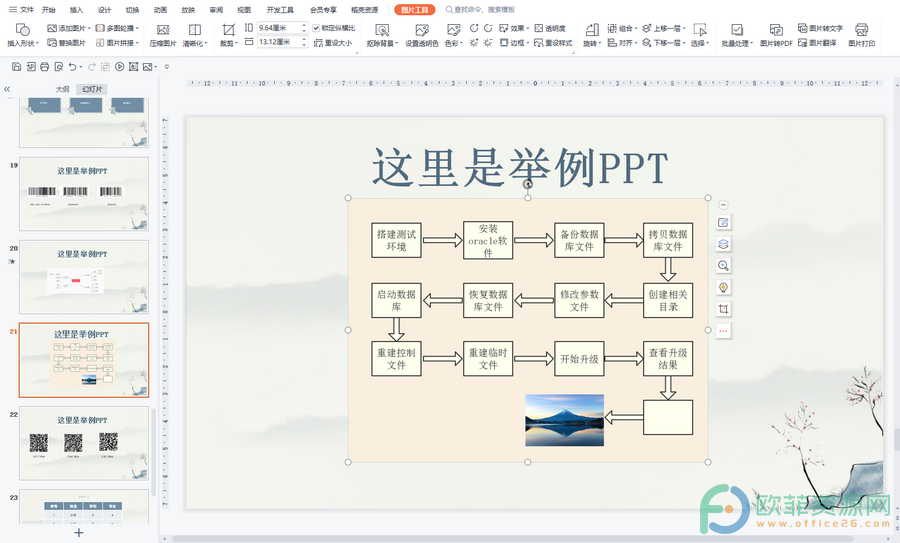Open the 开发工具 Developer tools tab
Viewport: 900px width, 543px height.
coord(280,10)
